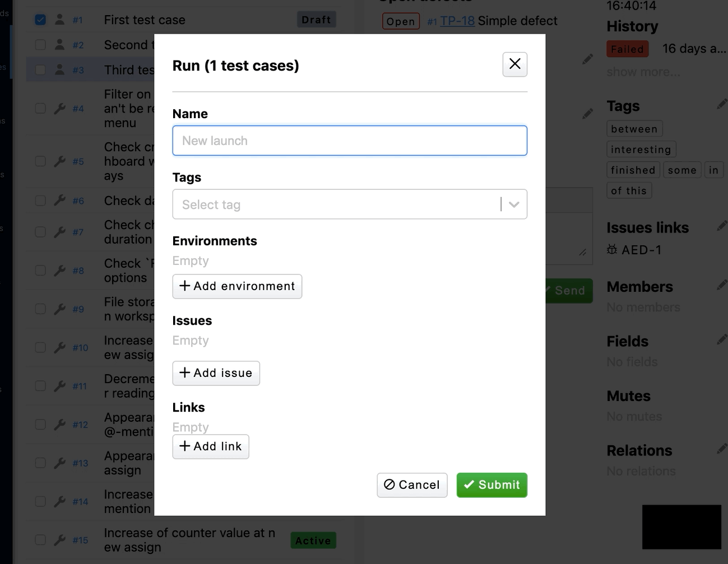Cancel the run dialog
This screenshot has width=728, height=564.
coord(412,485)
